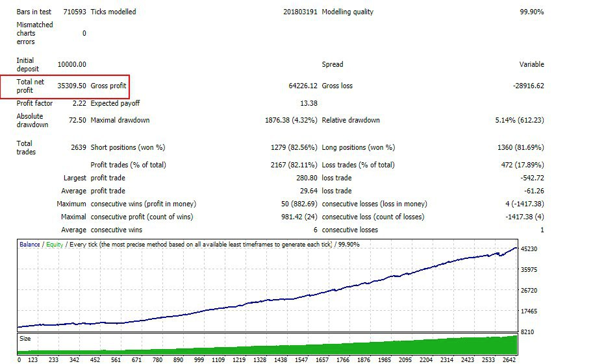Select Loss trades value 472 (17.89%)
593x364 pixels.
tap(523, 165)
